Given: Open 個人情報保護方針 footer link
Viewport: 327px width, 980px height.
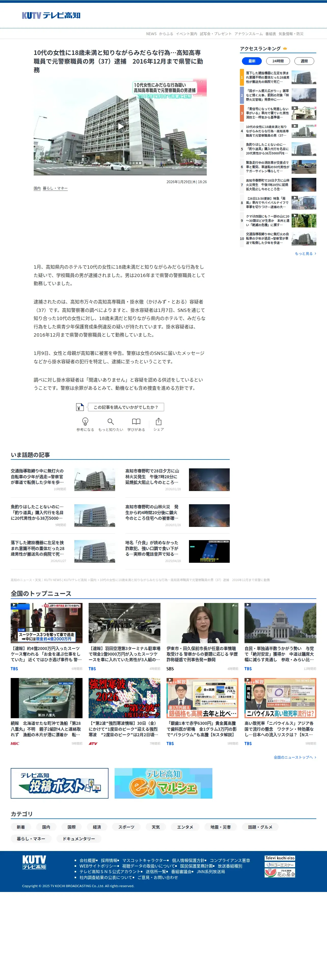Looking at the screenshot, I should pos(188,860).
